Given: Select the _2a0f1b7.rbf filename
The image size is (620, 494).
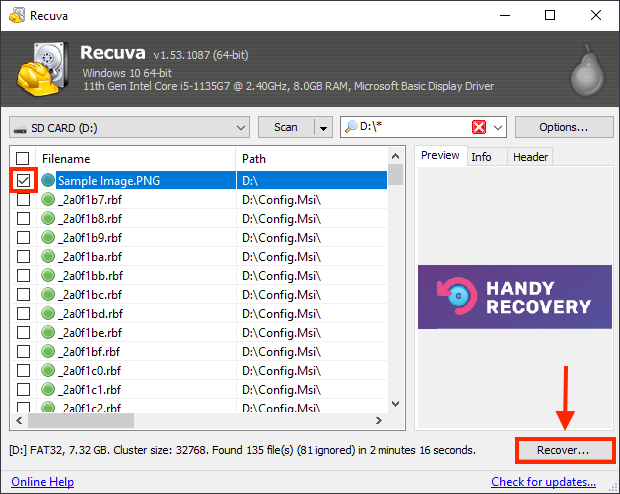Looking at the screenshot, I should click(x=90, y=200).
